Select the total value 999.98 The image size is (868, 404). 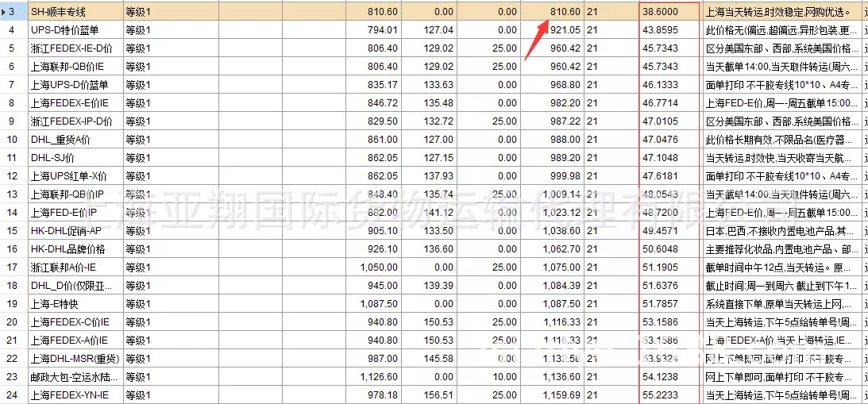click(565, 176)
